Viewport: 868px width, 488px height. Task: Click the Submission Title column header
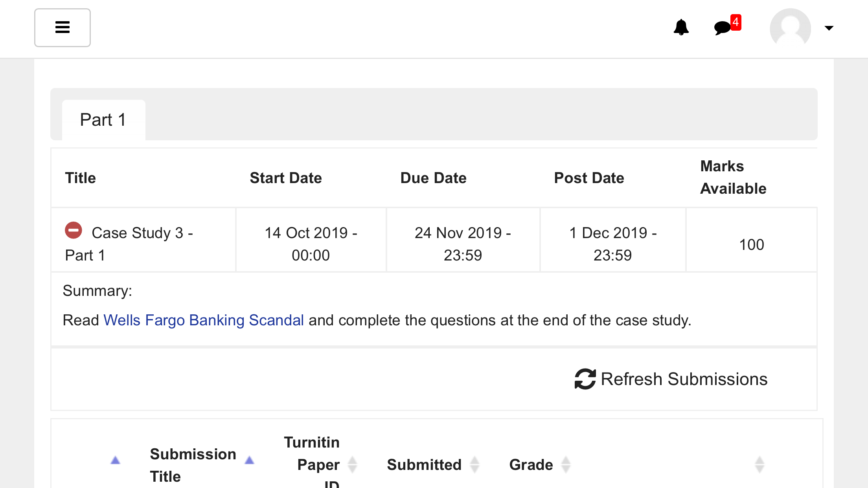193,465
